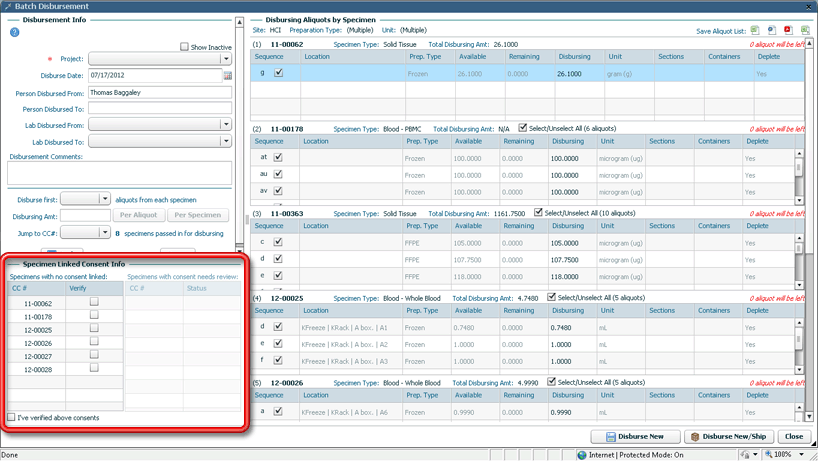The image size is (818, 461).
Task: Save aliquot list with the last spreadsheet export icon
Action: pos(805,30)
